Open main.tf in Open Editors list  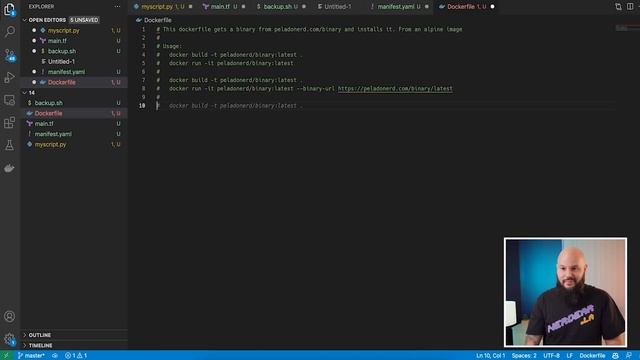(74, 41)
